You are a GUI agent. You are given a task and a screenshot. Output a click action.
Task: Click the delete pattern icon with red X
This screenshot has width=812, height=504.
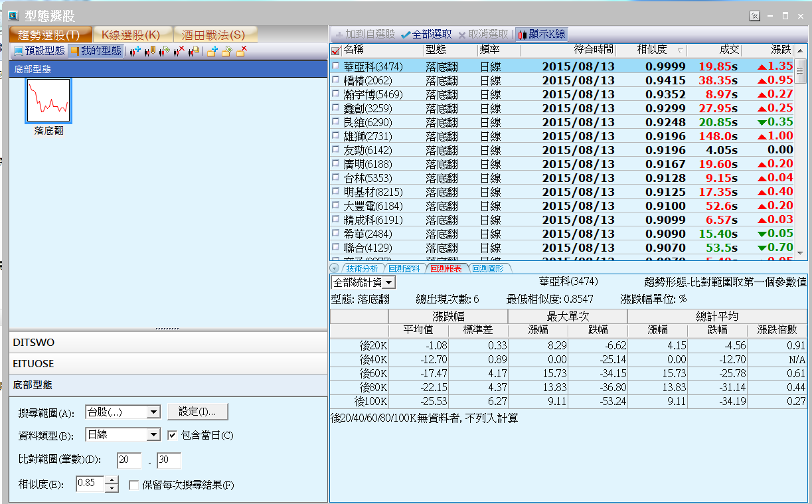click(179, 51)
